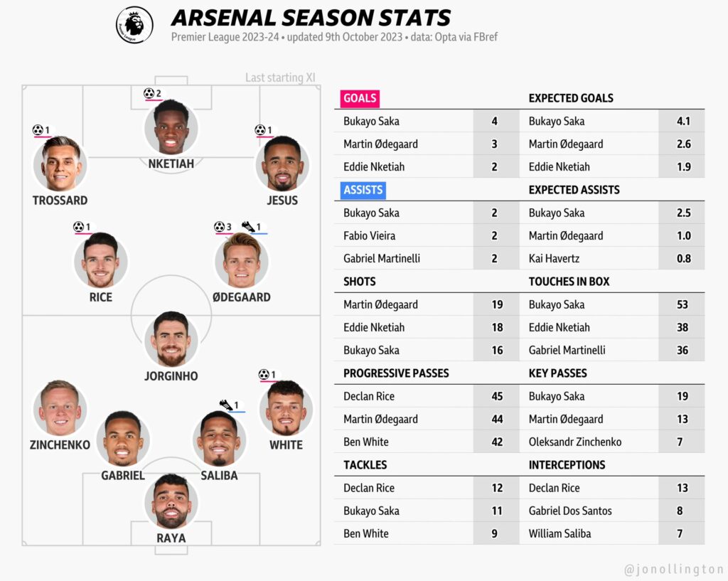
Task: Click Zinchenko's player portrait
Action: tap(60, 409)
